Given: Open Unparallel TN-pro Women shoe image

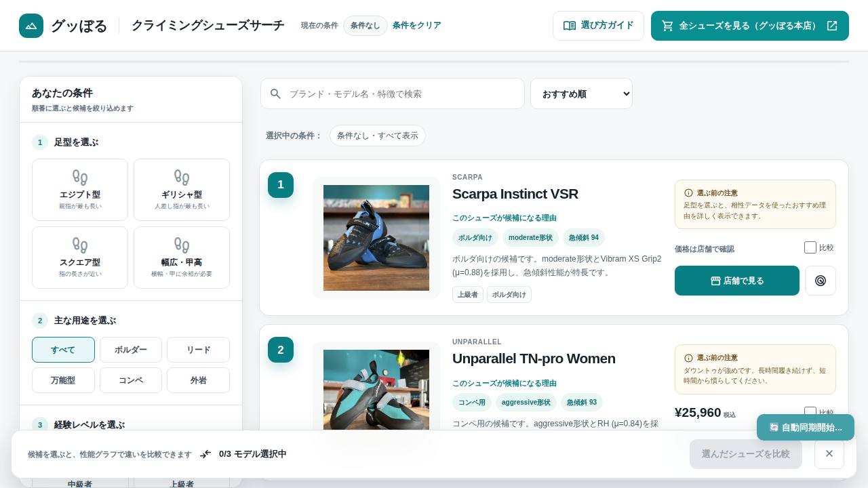Looking at the screenshot, I should (376, 390).
